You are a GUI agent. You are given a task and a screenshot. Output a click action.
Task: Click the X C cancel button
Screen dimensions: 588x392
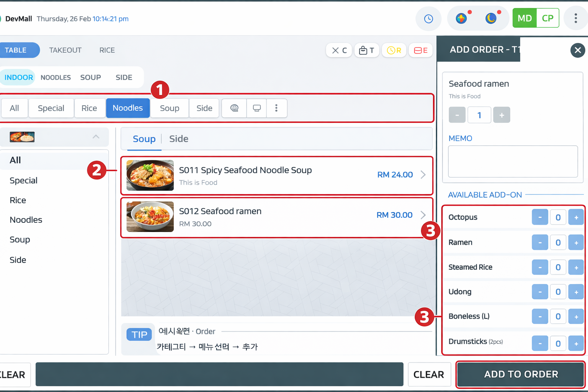(339, 50)
